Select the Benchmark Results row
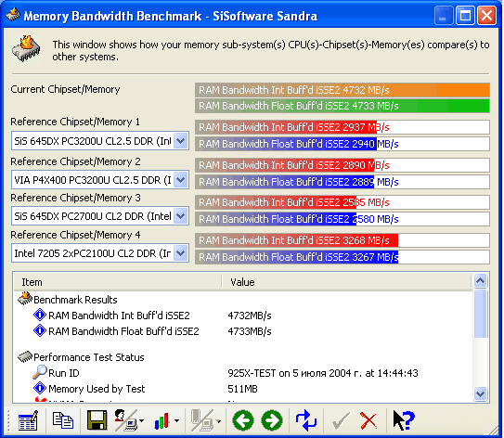 click(75, 300)
